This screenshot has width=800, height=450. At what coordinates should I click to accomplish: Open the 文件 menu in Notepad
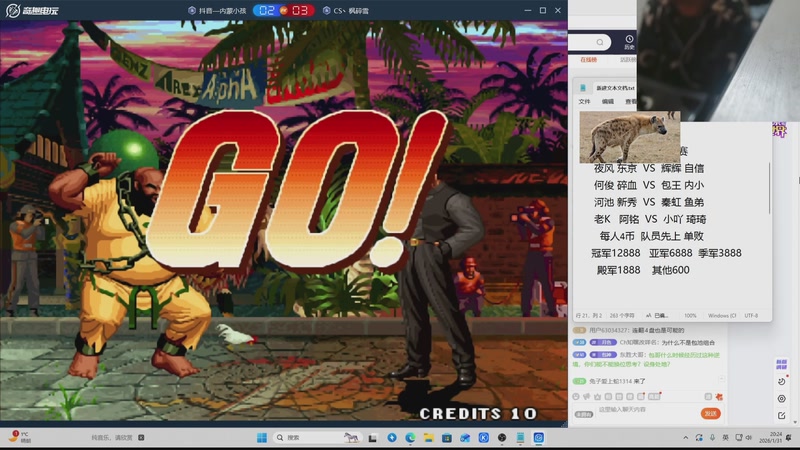(x=585, y=102)
